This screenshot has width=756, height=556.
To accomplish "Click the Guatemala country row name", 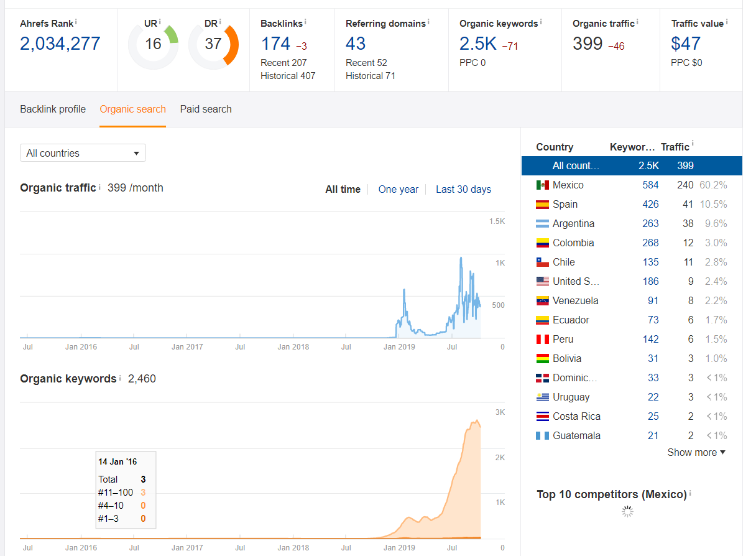I will (x=576, y=436).
